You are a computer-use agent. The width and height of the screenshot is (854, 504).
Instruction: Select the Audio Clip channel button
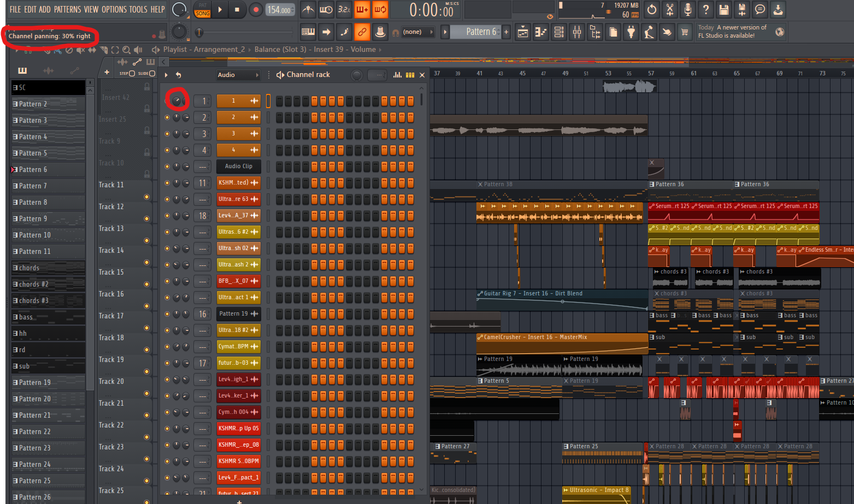point(238,167)
